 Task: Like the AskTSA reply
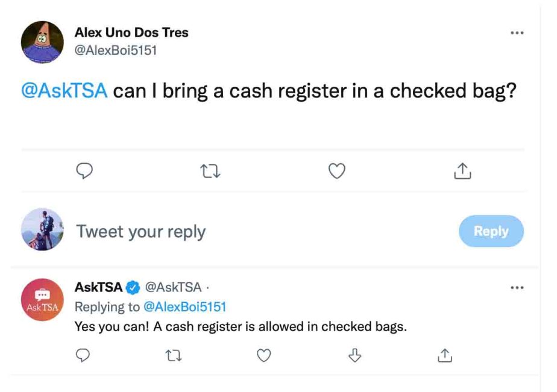pyautogui.click(x=263, y=356)
